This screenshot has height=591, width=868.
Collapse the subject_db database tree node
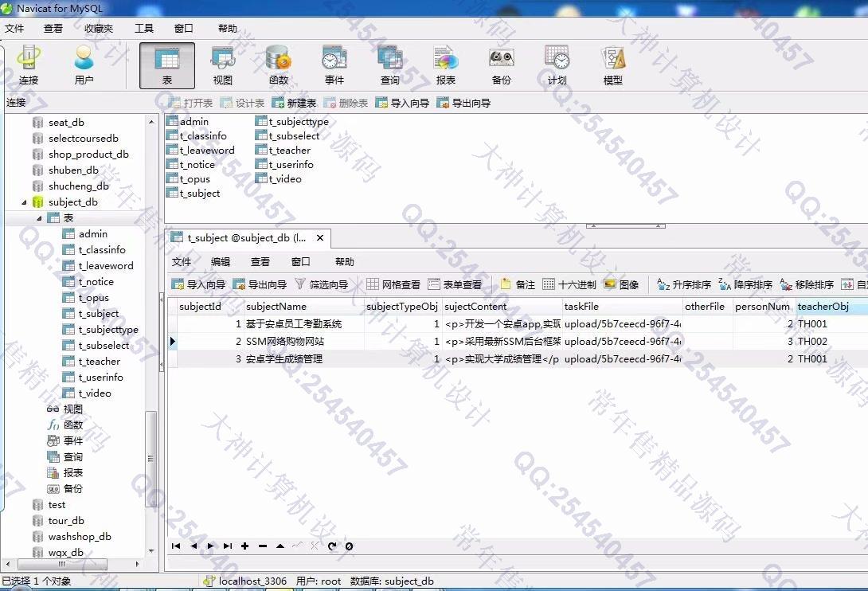(x=24, y=202)
